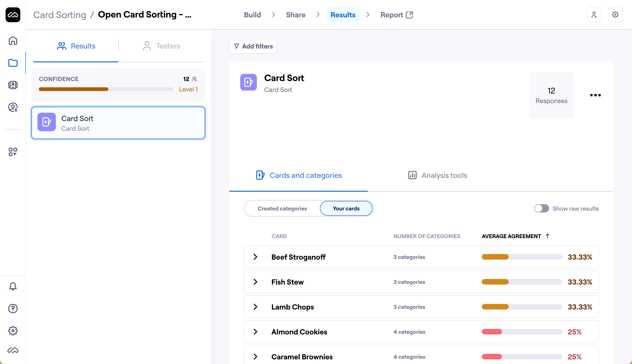Click the Add filters button
Screen dimensions: 632x364
pyautogui.click(x=253, y=46)
